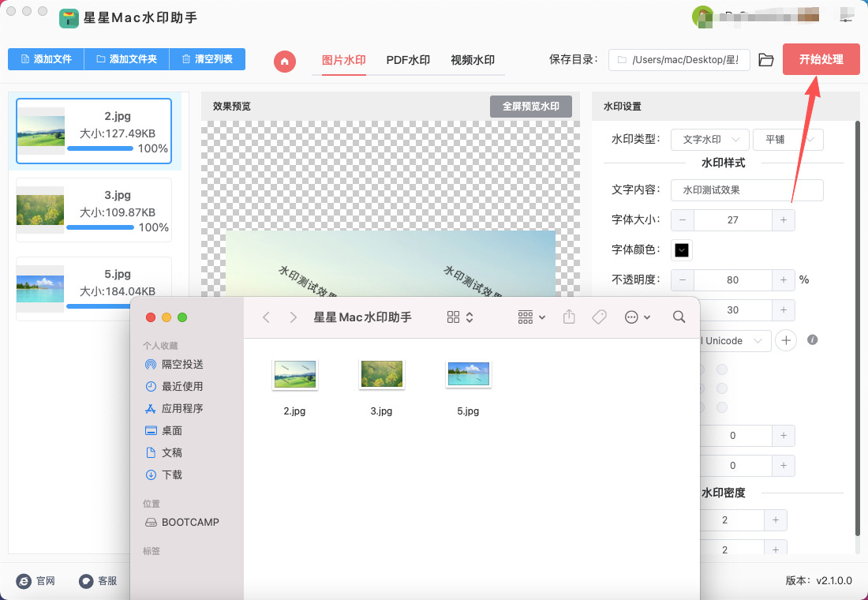Go back with the Finder back arrow
Screen dimensions: 868x600
266,317
